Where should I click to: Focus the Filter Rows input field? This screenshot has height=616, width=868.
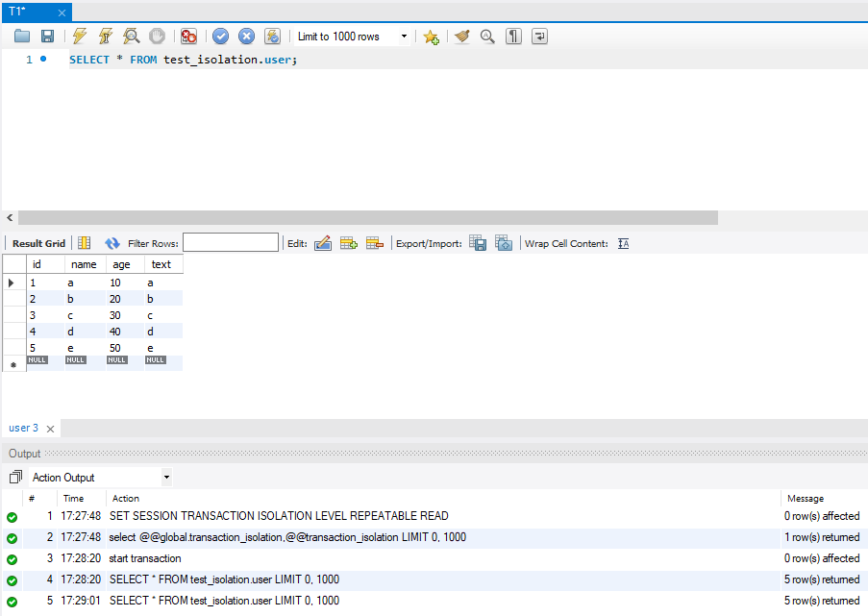point(231,242)
